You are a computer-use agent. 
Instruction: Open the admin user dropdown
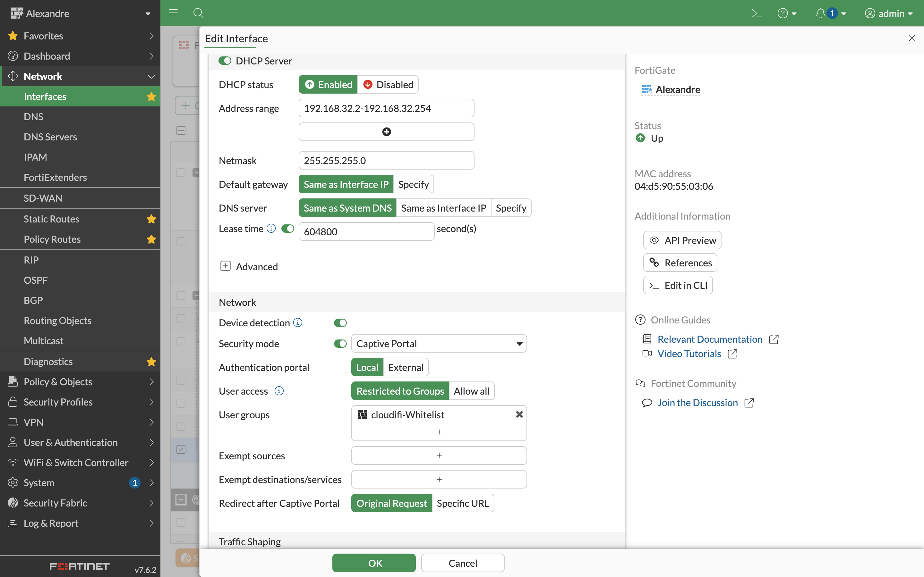coord(888,13)
